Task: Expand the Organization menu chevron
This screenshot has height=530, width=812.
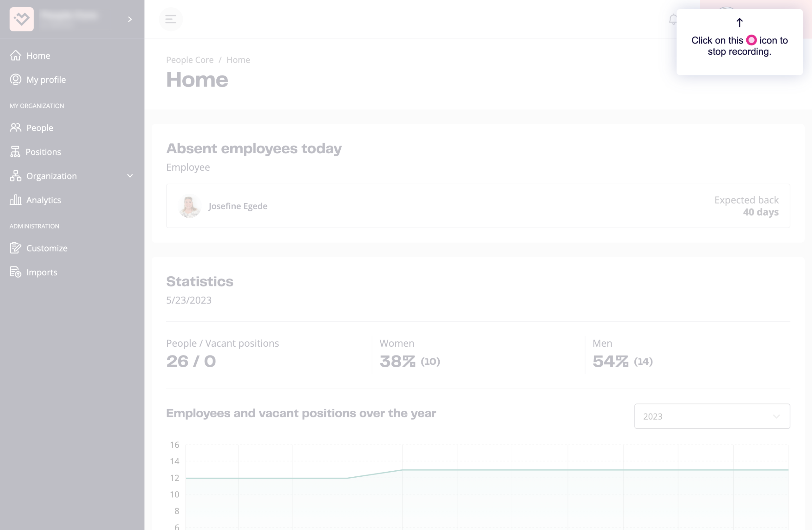Action: tap(130, 176)
